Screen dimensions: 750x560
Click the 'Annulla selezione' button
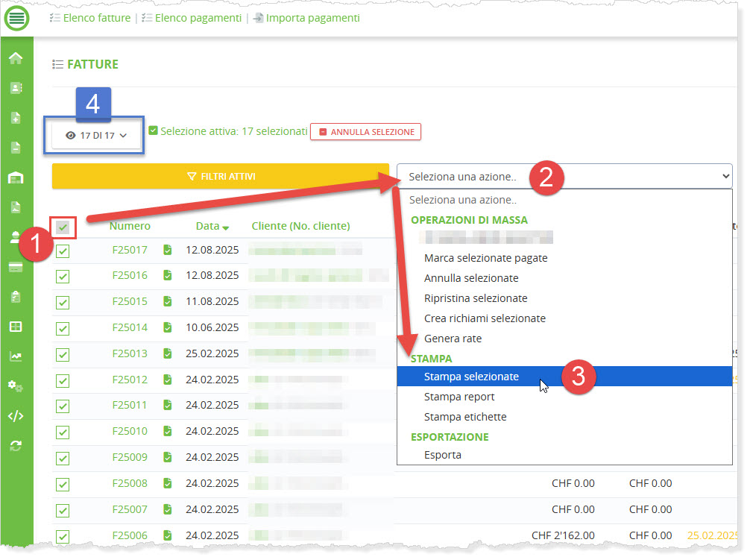click(x=365, y=132)
